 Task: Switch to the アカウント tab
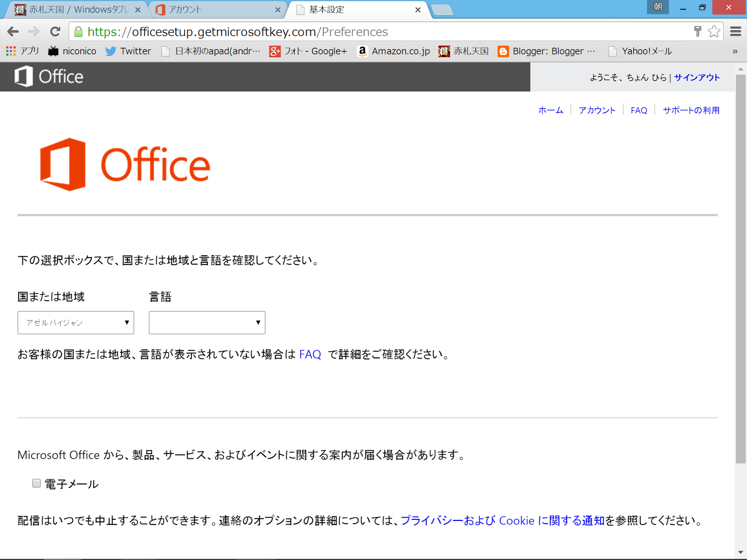click(218, 9)
